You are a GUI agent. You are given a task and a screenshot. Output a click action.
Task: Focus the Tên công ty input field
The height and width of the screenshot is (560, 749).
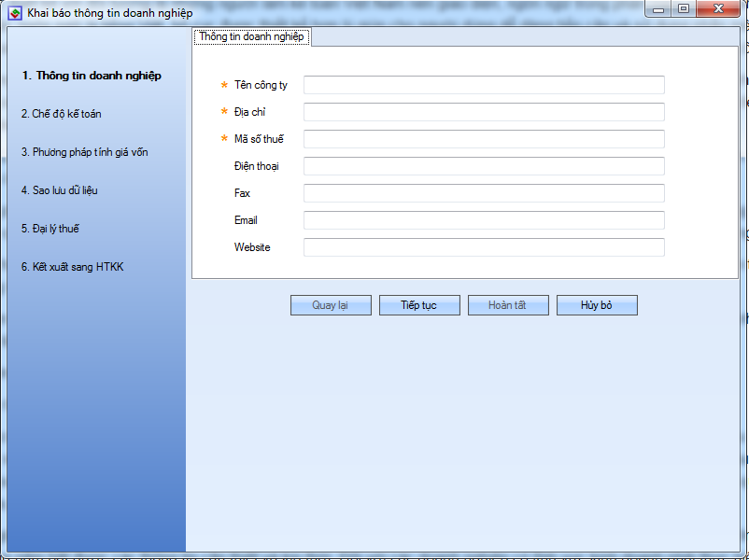point(484,85)
